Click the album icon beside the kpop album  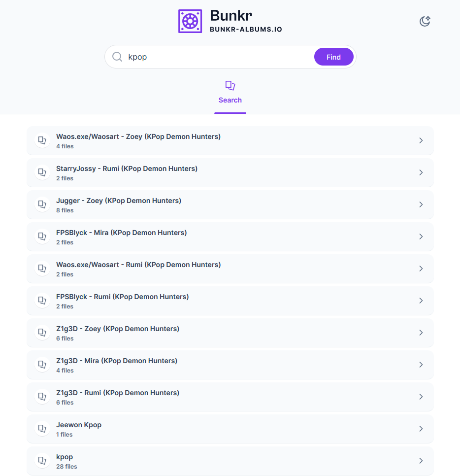[42, 461]
